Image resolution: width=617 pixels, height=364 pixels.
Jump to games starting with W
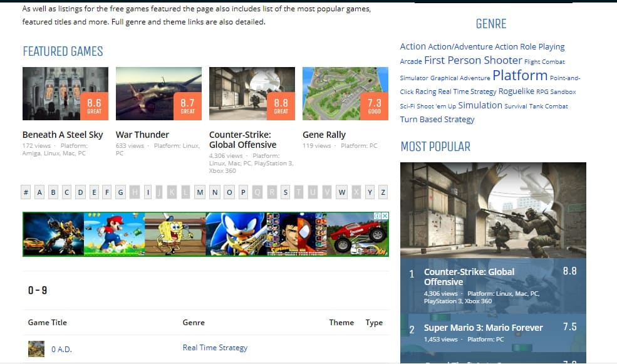(341, 192)
